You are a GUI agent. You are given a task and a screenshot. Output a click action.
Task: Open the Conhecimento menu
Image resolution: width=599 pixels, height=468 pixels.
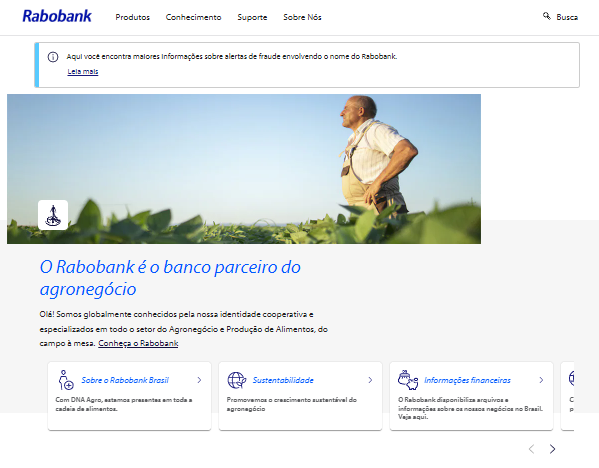pos(193,17)
